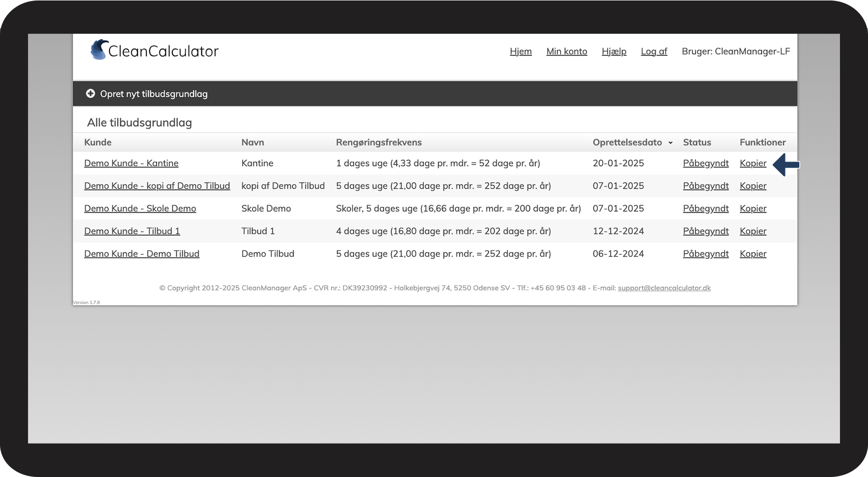
Task: Click Påbegyndt status for Kantine row
Action: tap(705, 163)
